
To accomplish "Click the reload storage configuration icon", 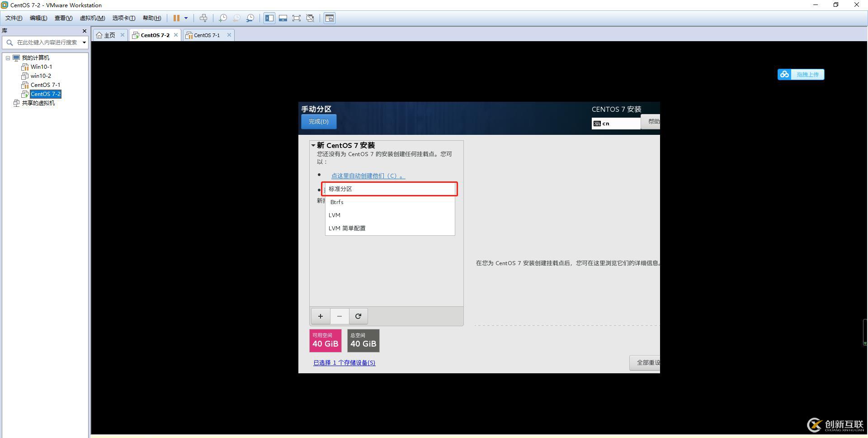I will click(x=358, y=316).
